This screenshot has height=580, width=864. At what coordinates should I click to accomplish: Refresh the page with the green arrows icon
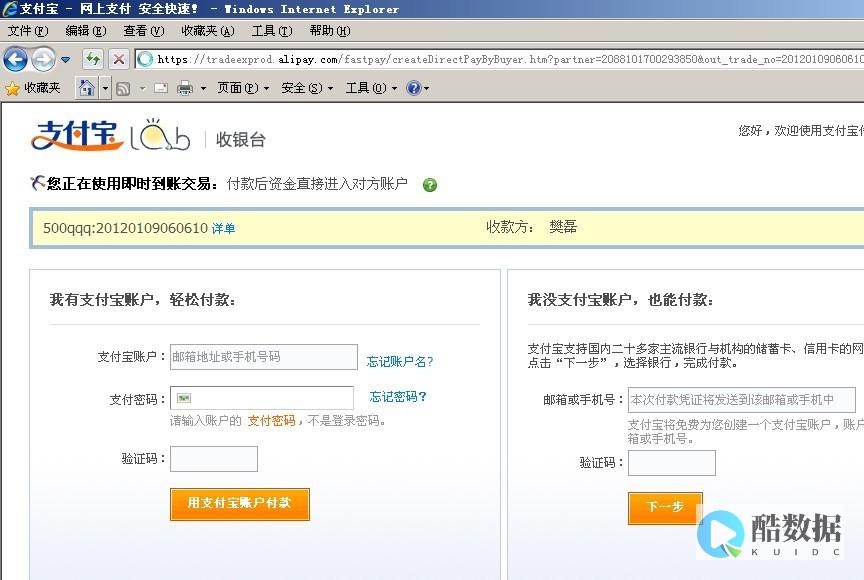pos(93,59)
